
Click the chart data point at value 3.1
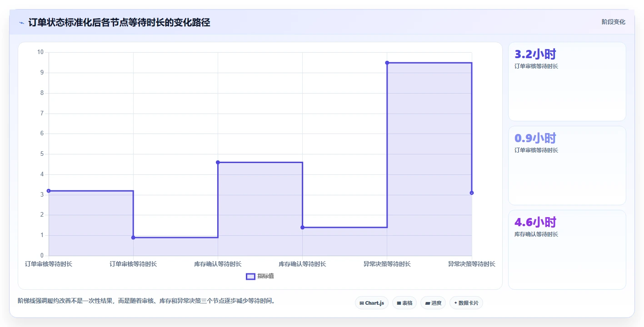(x=472, y=193)
